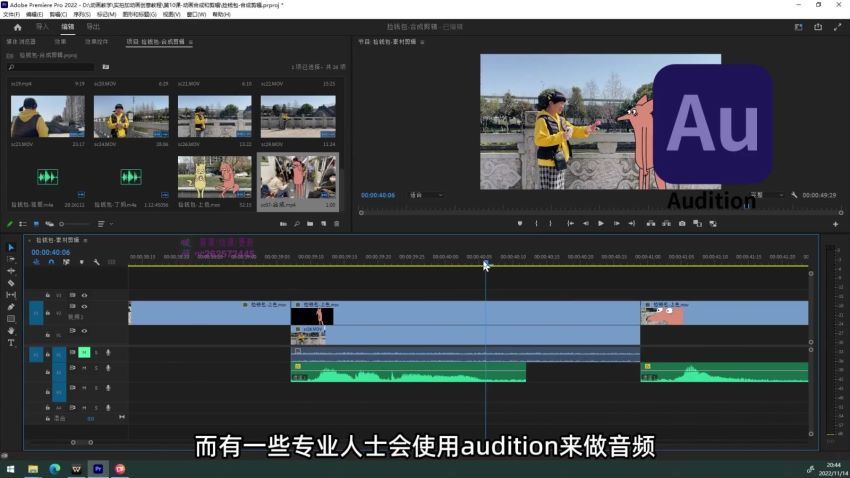Mute the A2 audio track

[84, 368]
